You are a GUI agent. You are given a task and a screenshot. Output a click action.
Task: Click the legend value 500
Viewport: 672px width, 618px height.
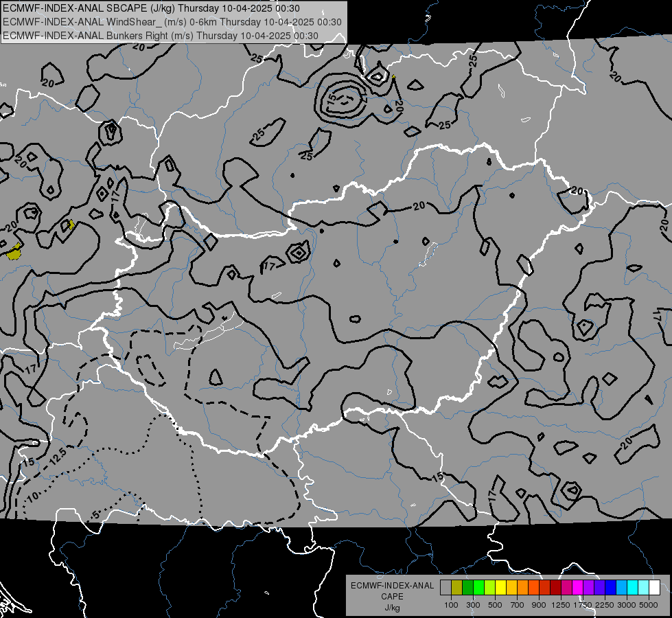(x=495, y=605)
